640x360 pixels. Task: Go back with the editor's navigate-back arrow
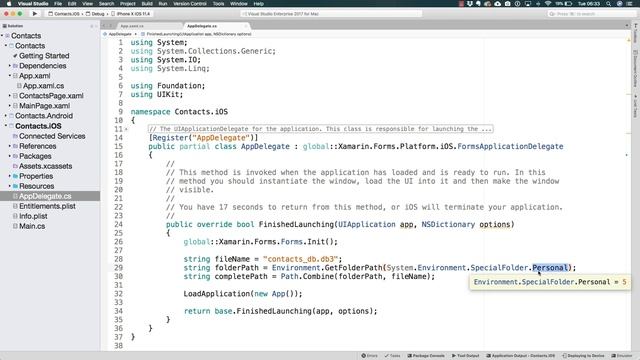pyautogui.click(x=104, y=26)
